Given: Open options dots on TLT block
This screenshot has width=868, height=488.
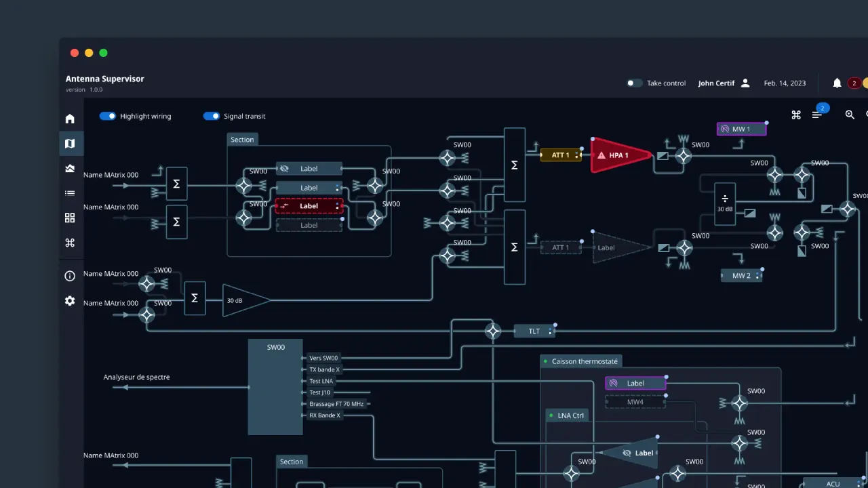Looking at the screenshot, I should 550,331.
